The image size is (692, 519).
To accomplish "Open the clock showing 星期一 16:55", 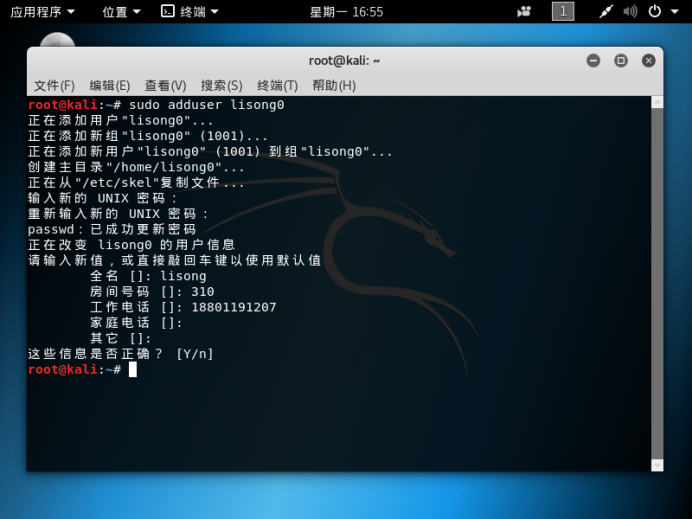I will point(346,12).
